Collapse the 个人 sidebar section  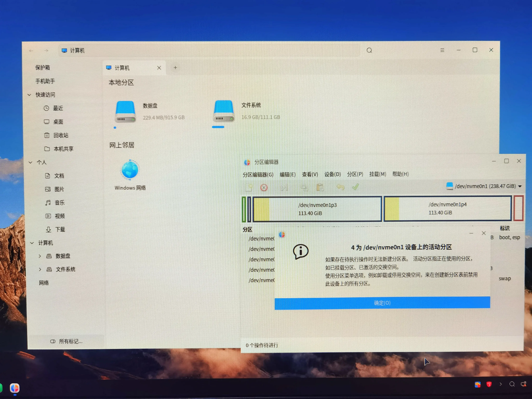point(31,163)
